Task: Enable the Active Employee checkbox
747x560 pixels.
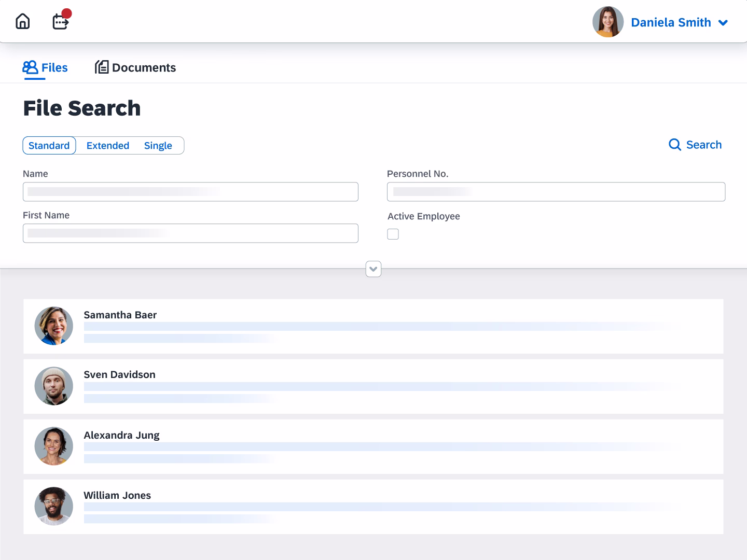Action: pos(393,234)
